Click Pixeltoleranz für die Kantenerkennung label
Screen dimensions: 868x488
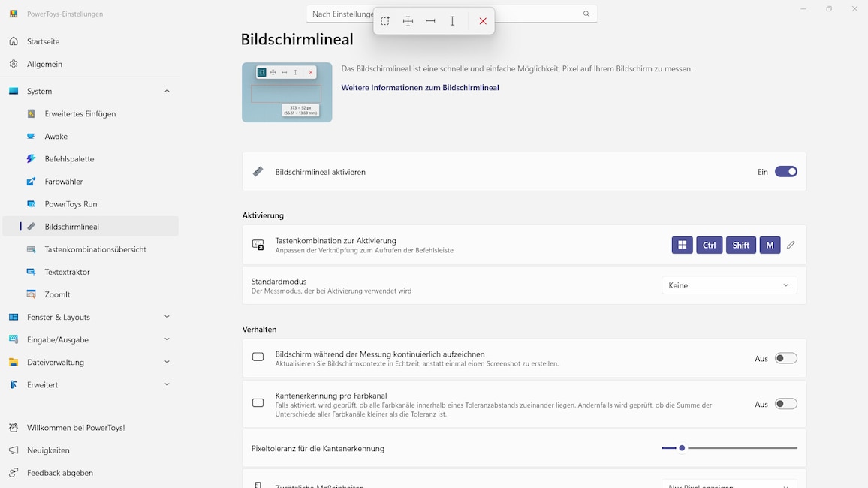pyautogui.click(x=318, y=449)
